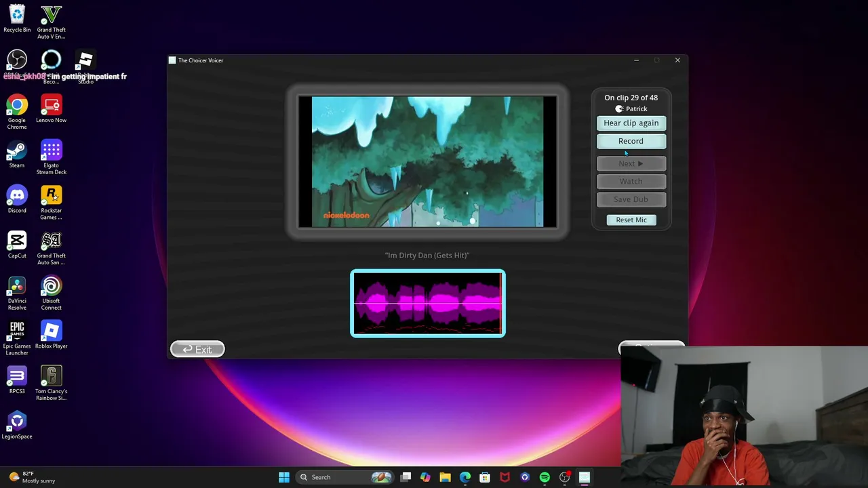Open File Explorer from the taskbar
This screenshot has height=488, width=868.
coord(445,477)
